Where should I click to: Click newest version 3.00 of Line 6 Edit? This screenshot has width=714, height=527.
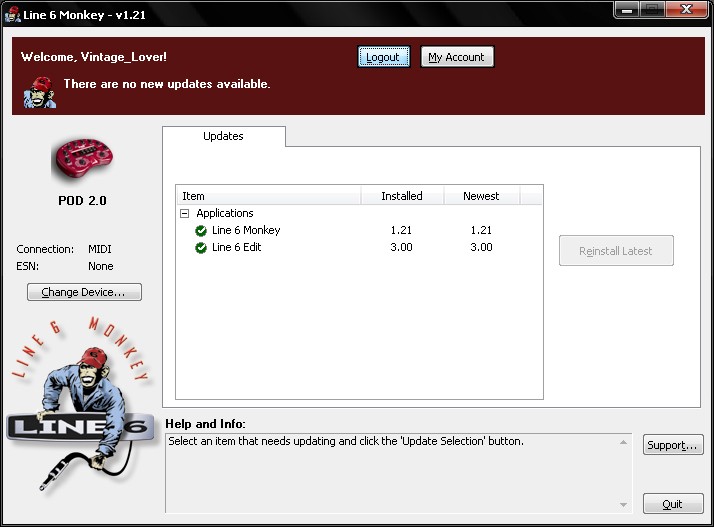(x=481, y=247)
